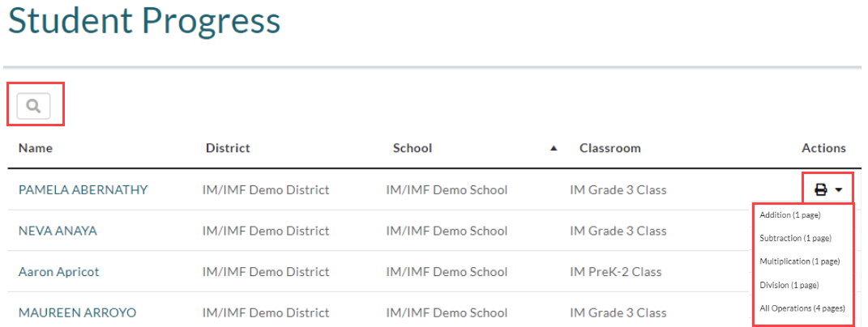
Task: Click the magnifying glass search button
Action: 34,106
